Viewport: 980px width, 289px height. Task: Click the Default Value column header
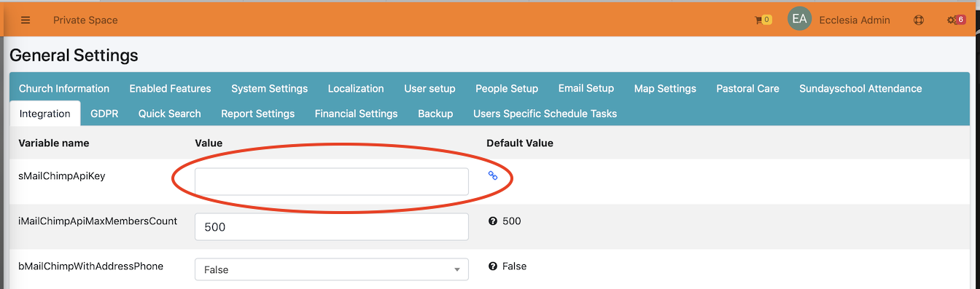[520, 143]
